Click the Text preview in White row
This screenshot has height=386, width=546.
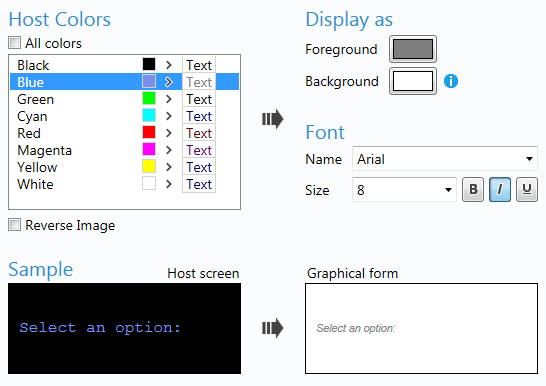[199, 184]
